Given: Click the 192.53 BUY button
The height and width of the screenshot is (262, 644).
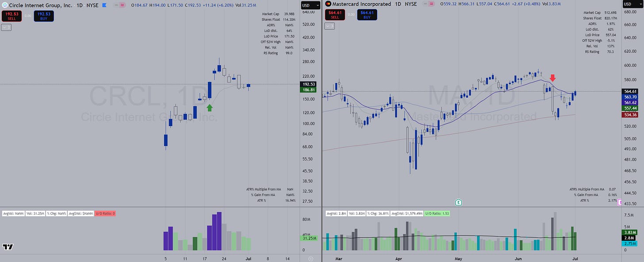Looking at the screenshot, I should 43,15.
